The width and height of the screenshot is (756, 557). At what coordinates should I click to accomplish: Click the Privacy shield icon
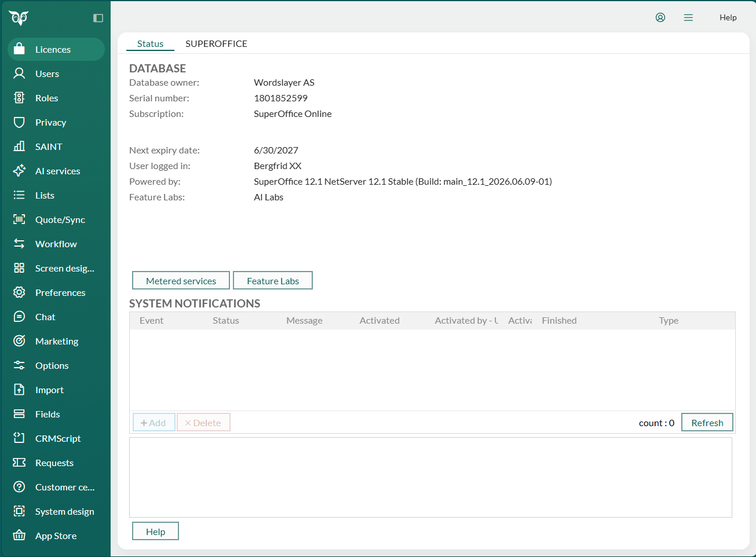(x=19, y=122)
